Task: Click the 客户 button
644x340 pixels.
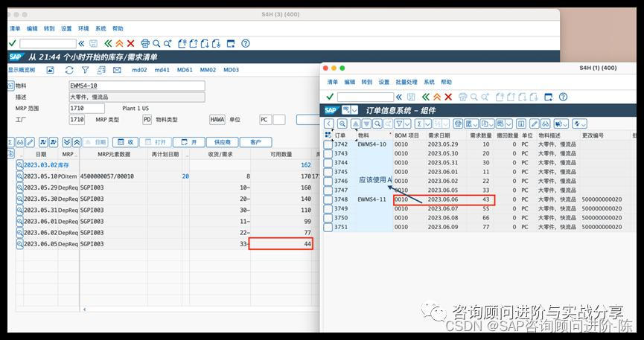Action: coord(255,142)
